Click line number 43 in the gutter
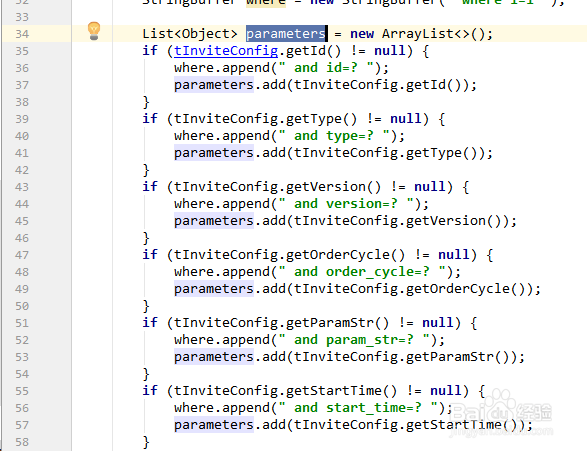 (22, 187)
